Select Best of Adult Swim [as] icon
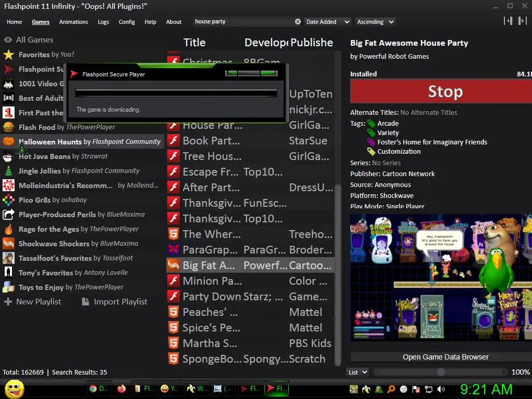This screenshot has height=399, width=532. point(8,98)
